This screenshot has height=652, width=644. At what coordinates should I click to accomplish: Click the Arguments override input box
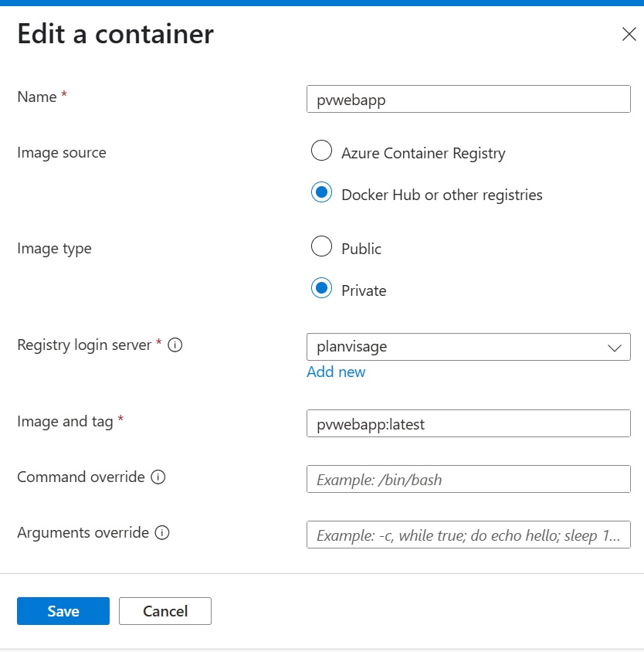pos(468,535)
